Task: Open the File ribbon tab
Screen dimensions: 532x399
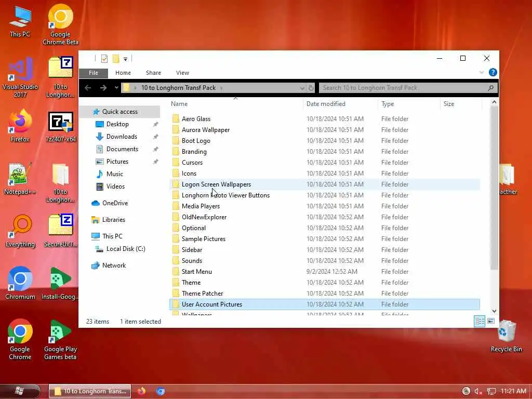Action: coord(94,73)
